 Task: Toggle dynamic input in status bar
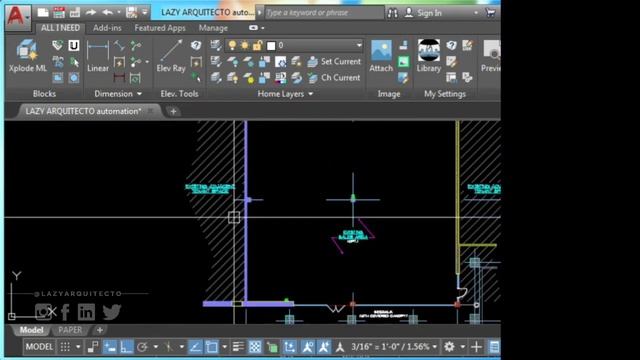pyautogui.click(x=110, y=347)
